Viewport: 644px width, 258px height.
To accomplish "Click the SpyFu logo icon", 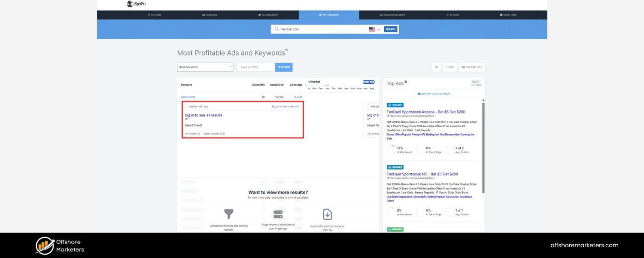I will coord(130,4).
